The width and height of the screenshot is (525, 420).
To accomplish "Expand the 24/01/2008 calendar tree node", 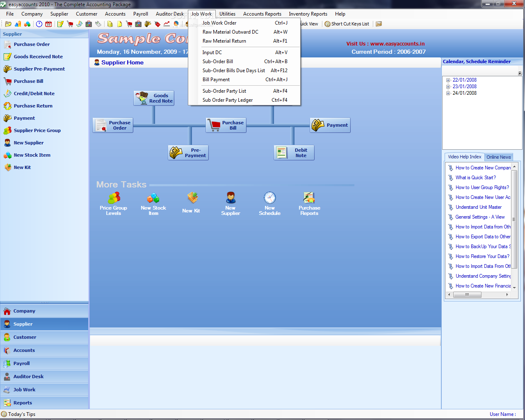I will pyautogui.click(x=448, y=94).
